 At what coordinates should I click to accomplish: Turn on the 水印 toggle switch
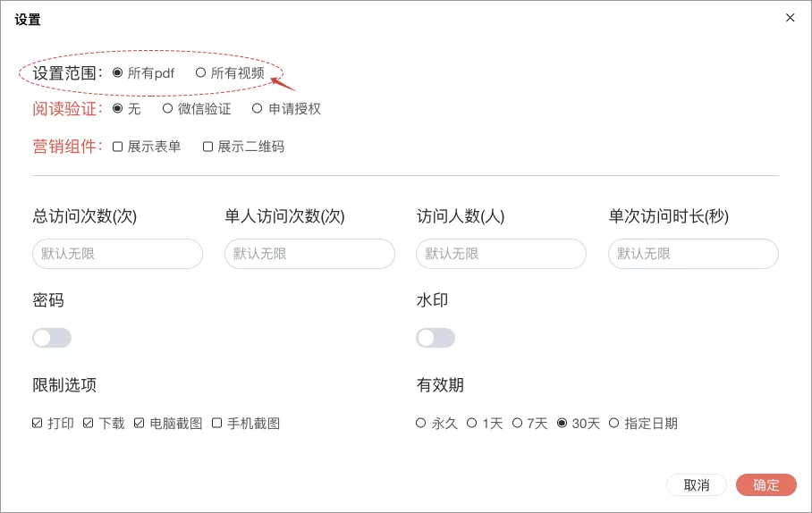[x=436, y=338]
